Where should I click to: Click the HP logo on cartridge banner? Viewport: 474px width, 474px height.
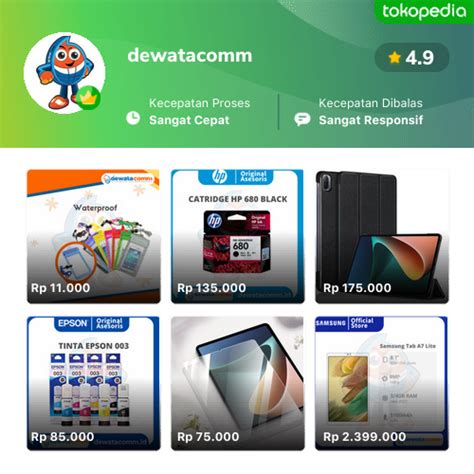coord(219,176)
